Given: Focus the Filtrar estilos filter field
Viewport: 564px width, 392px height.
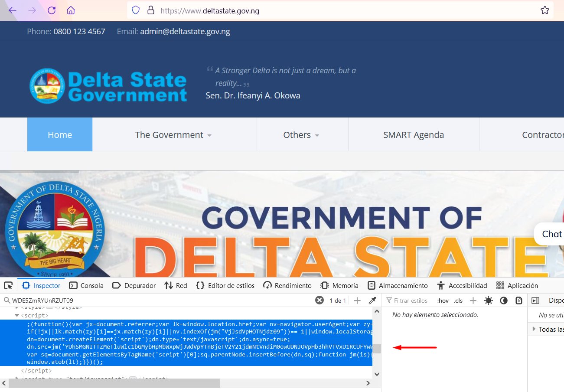Looking at the screenshot, I should click(x=411, y=301).
